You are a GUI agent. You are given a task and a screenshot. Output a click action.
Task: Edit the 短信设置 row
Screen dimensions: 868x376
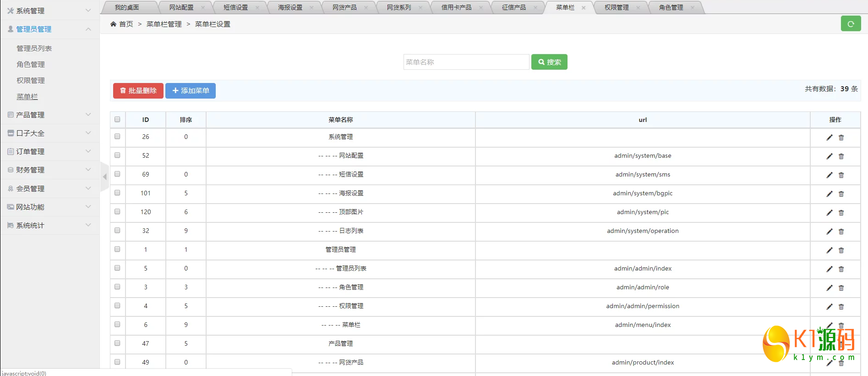[829, 175]
